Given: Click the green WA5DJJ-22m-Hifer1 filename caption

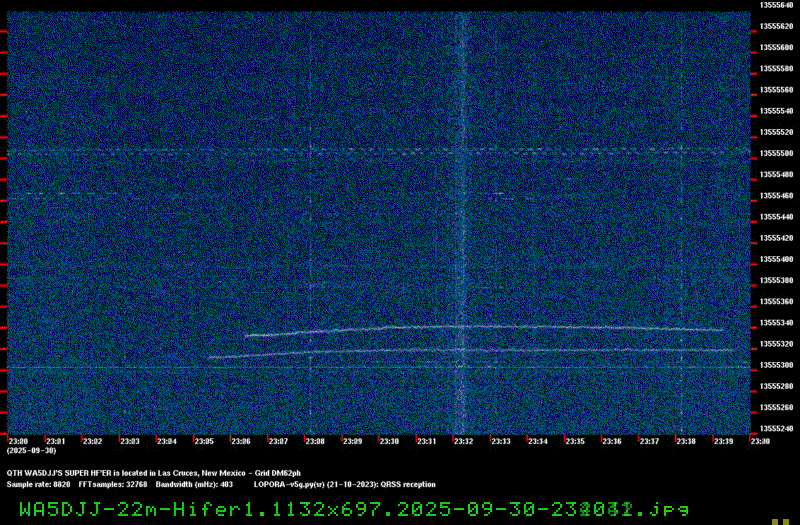Looking at the screenshot, I should [x=355, y=509].
